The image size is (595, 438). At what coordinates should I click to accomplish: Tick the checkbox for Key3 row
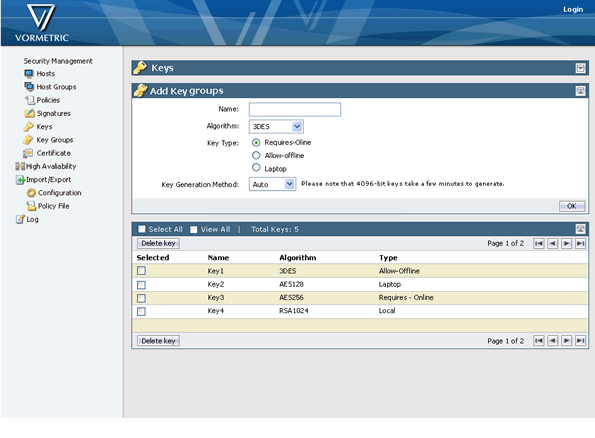click(141, 298)
